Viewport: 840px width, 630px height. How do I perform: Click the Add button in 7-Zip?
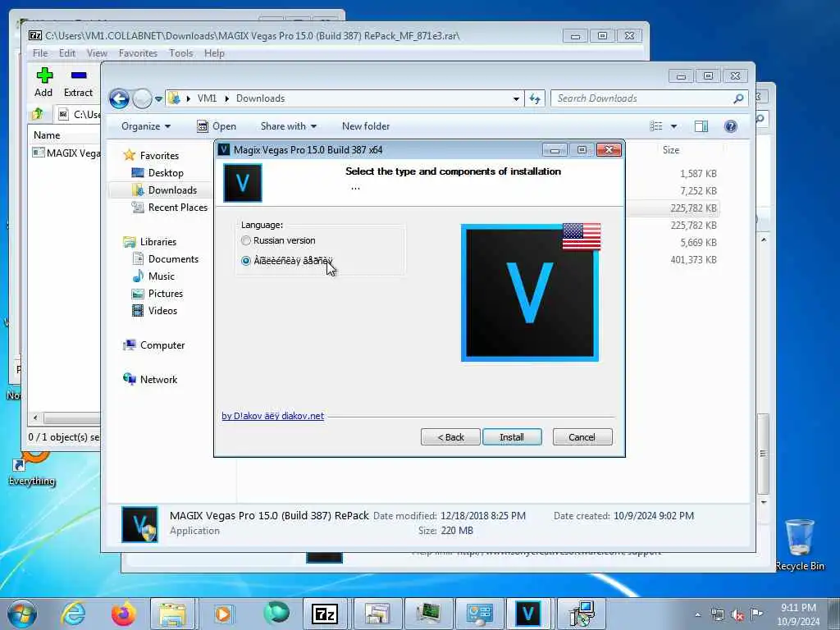click(x=44, y=82)
